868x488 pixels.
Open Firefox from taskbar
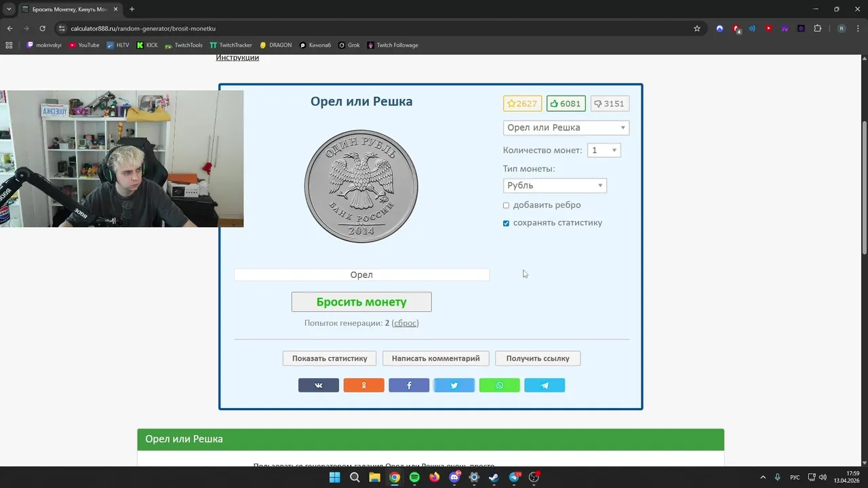434,477
